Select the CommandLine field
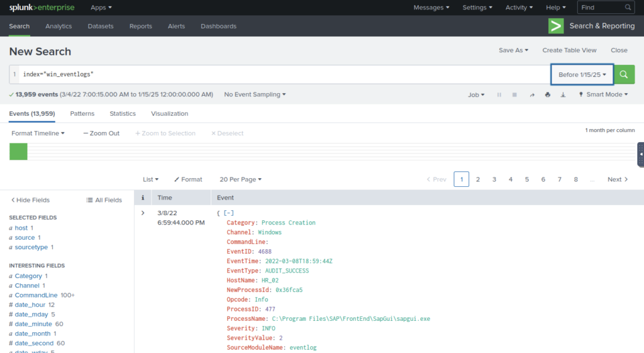Screen dimensions: 644x353 pyautogui.click(x=36, y=295)
